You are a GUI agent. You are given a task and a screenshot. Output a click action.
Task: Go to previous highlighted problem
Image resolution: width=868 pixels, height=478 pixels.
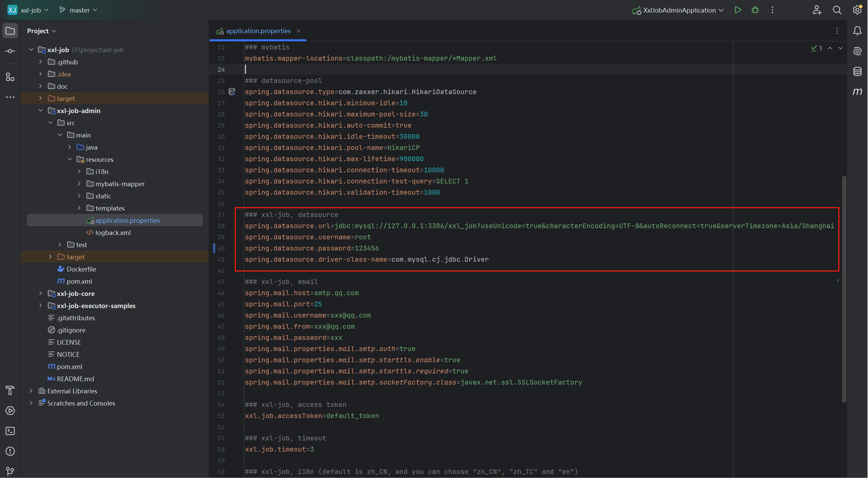click(x=830, y=48)
